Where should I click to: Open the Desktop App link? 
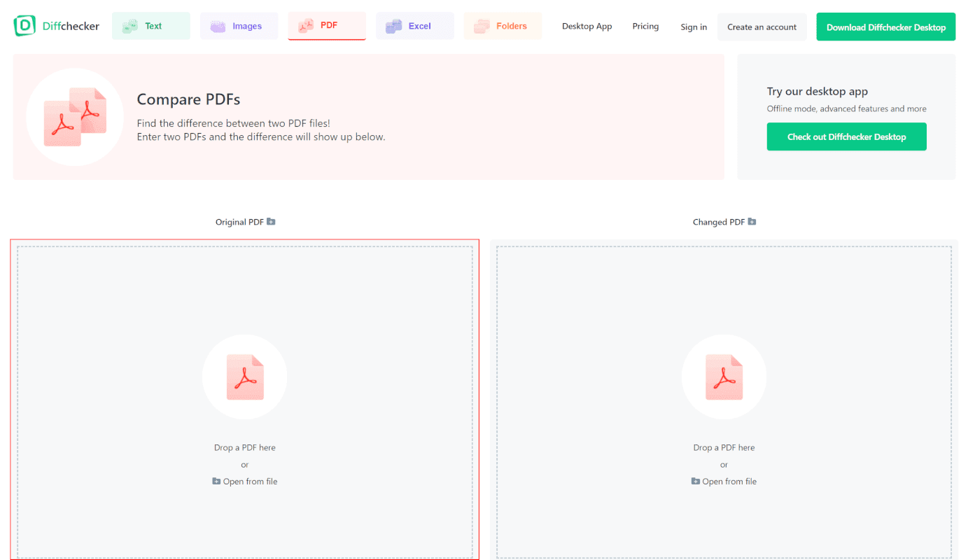pyautogui.click(x=587, y=27)
